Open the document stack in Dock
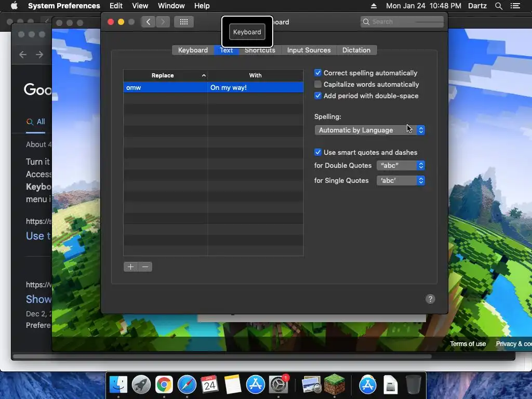 (x=391, y=385)
